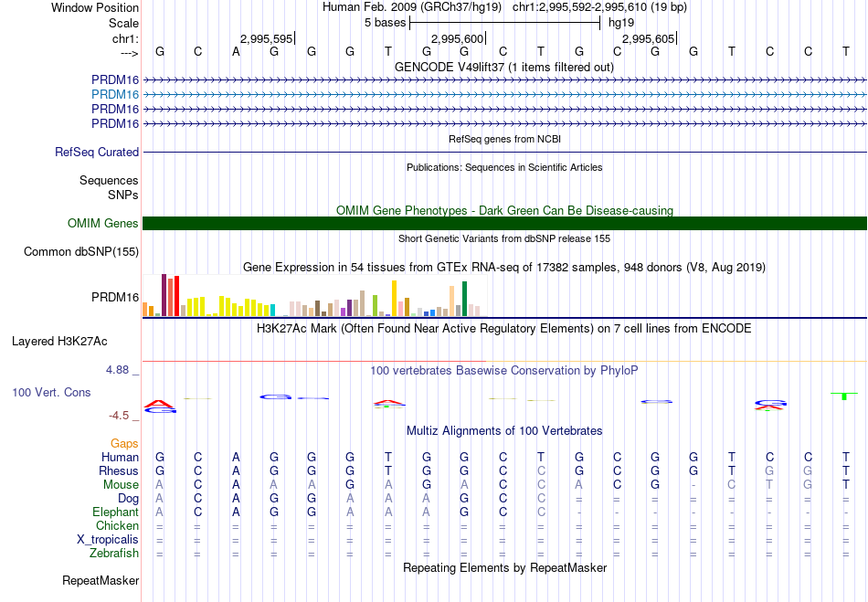Open the GTEx Gene Expression in 54 tissues title
This screenshot has width=868, height=602.
point(504,268)
